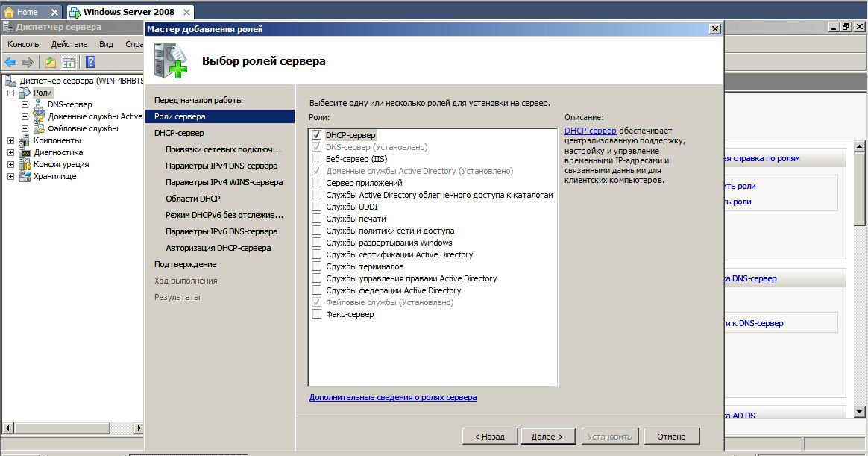The height and width of the screenshot is (456, 868).
Task: Open Области DHCP wizard step
Action: click(192, 199)
